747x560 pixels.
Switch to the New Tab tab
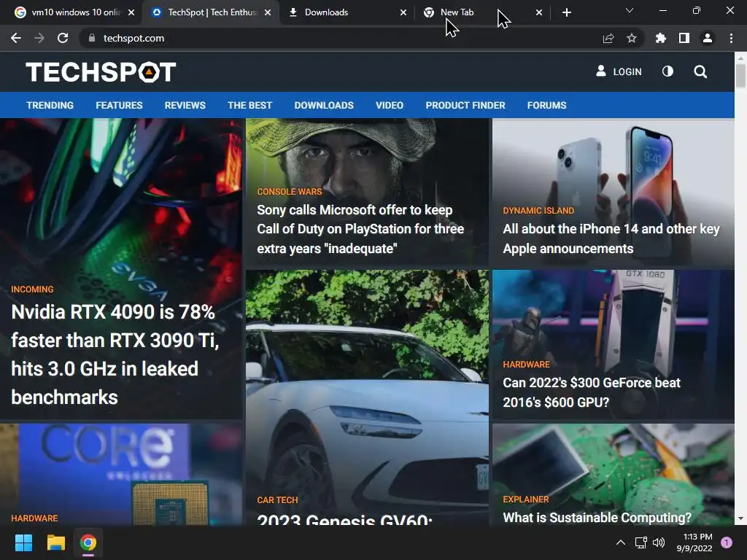tap(483, 12)
